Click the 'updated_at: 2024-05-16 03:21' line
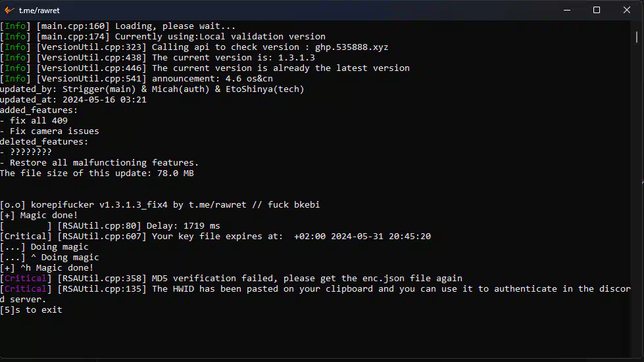This screenshot has width=644, height=362. 73,100
